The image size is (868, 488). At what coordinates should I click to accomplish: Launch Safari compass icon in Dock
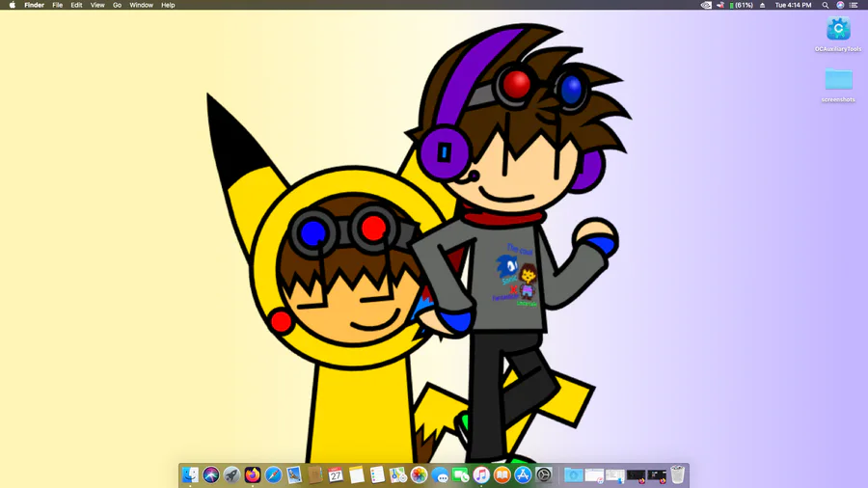tap(273, 474)
